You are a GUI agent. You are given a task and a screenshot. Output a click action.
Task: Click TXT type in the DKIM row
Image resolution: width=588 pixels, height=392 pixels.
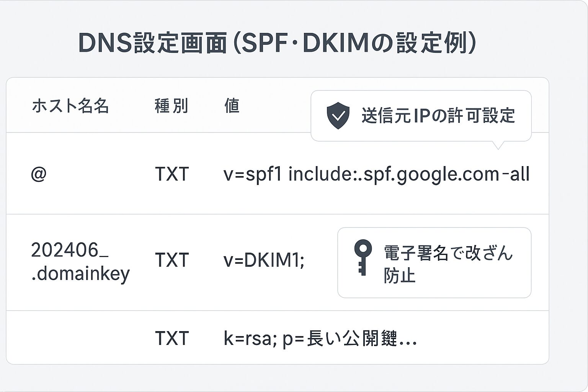point(172,260)
